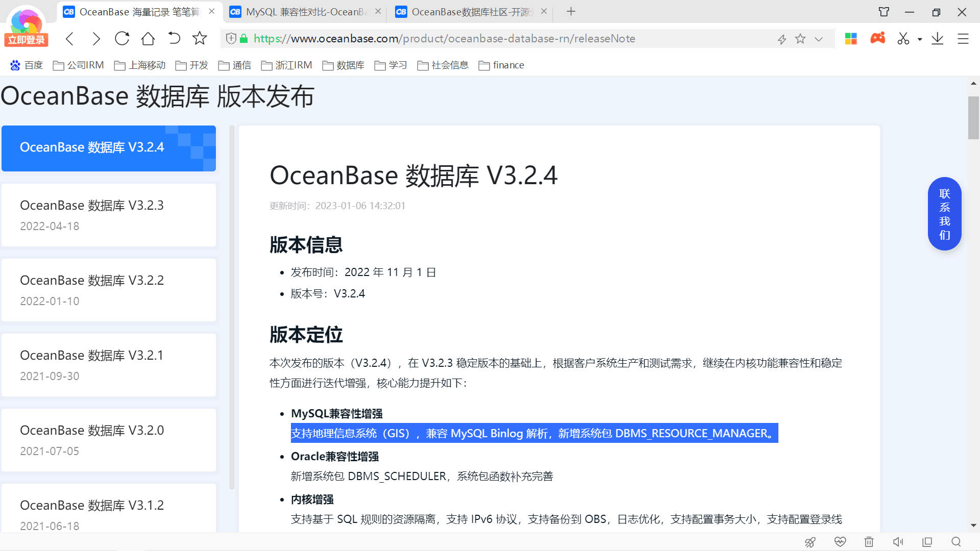Open the OceanBase 数据库 V3.2.3 release card
Screen dimensions: 980x551
click(109, 215)
